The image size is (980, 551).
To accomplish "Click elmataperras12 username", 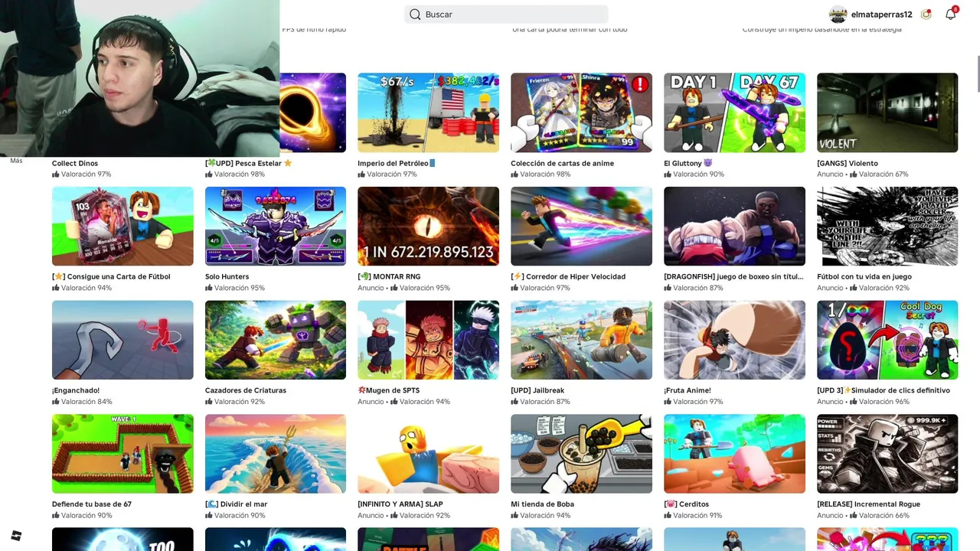I will click(881, 15).
